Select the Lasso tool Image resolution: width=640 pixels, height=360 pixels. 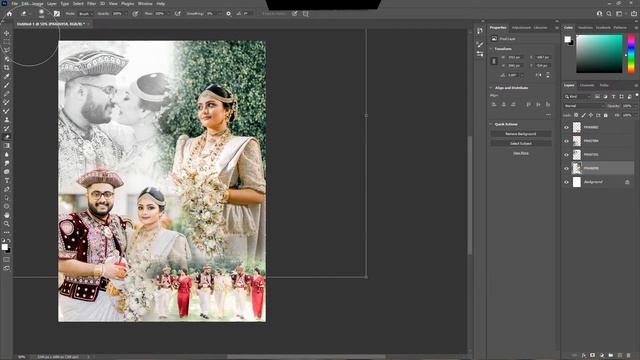(x=7, y=50)
